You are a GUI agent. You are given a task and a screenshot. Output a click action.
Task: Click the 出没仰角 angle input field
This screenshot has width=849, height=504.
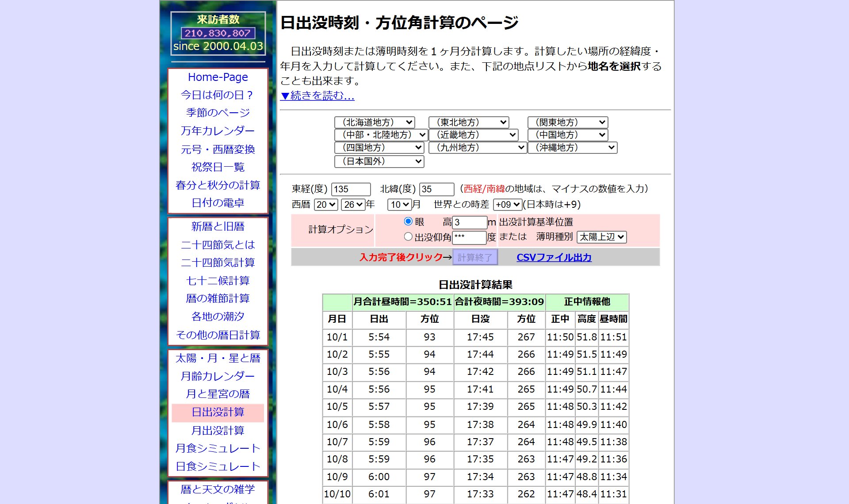point(469,237)
